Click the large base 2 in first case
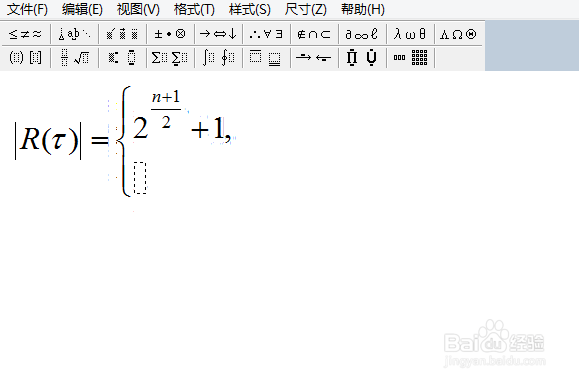Screen dimensions: 579x382 [x=140, y=128]
